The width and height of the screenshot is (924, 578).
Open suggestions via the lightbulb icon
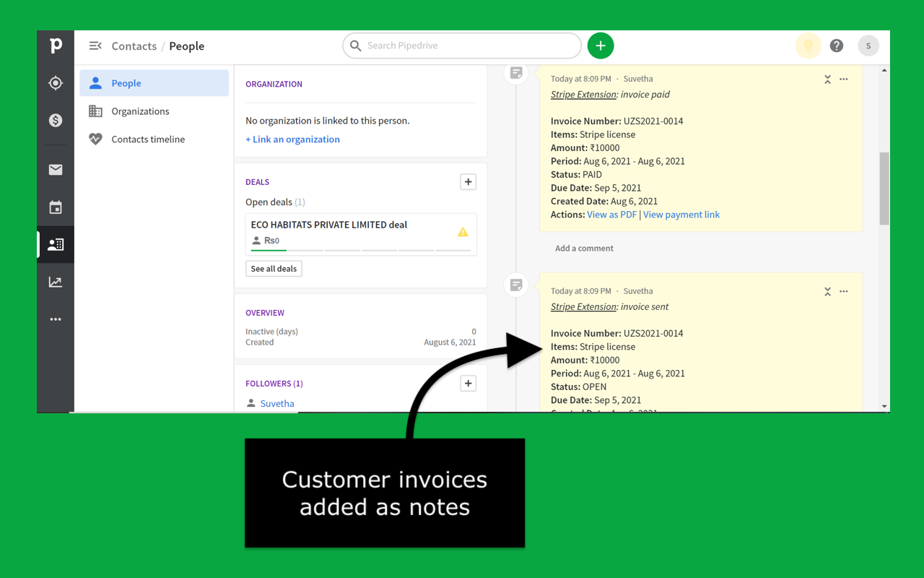point(808,45)
